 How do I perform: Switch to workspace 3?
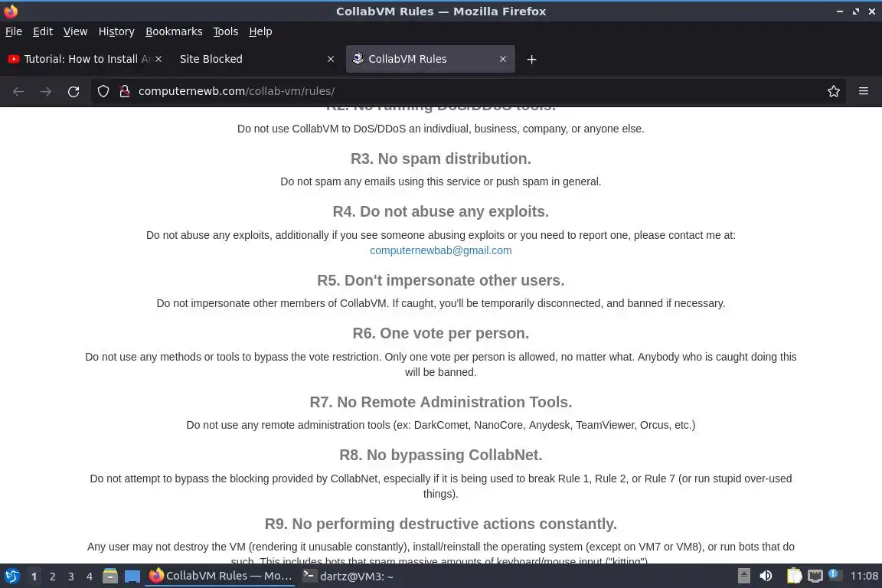(x=71, y=577)
